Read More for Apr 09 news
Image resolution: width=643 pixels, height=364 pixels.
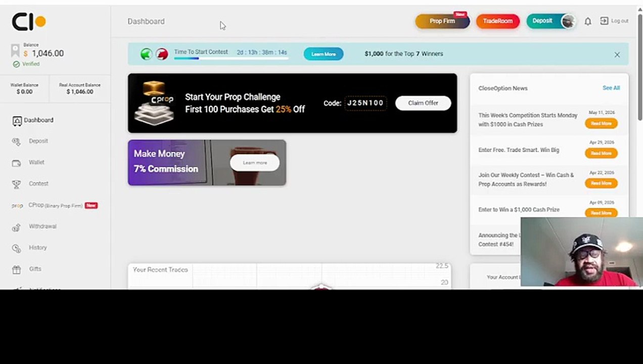pyautogui.click(x=601, y=213)
